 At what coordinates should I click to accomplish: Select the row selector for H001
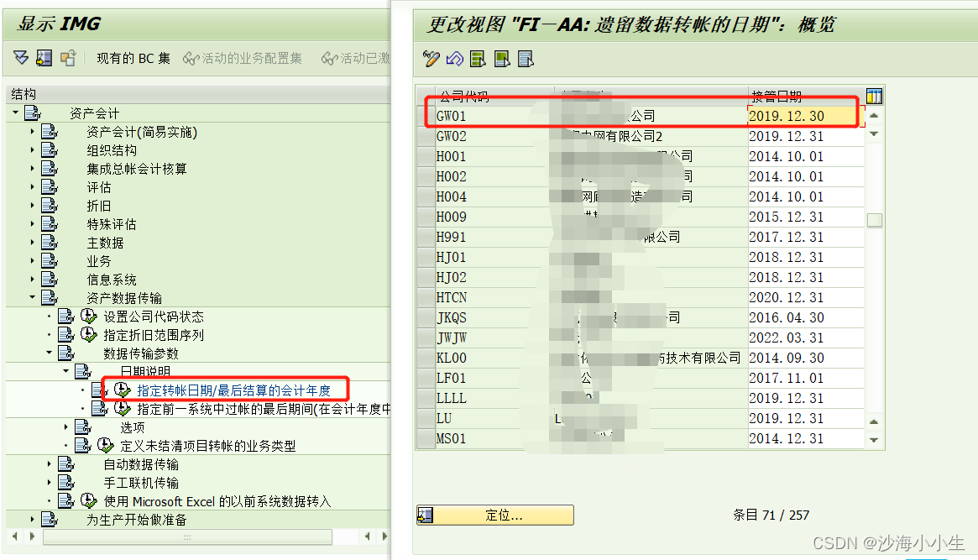[x=426, y=156]
